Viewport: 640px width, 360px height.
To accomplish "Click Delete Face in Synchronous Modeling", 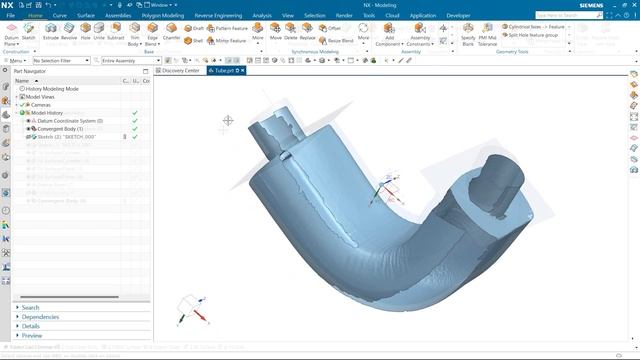I will click(291, 31).
